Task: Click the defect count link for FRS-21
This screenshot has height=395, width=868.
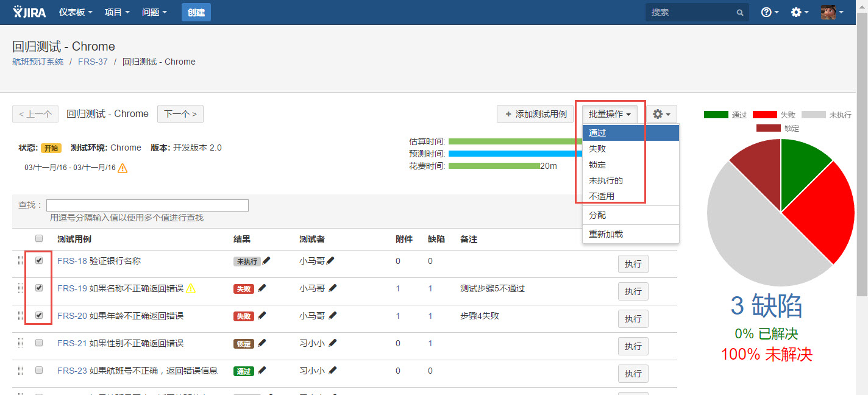Action: point(430,343)
